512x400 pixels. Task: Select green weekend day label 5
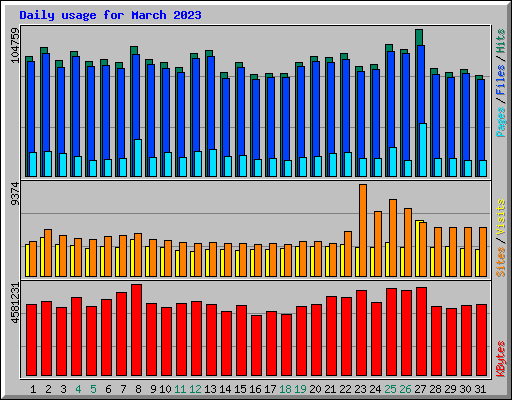[93, 389]
